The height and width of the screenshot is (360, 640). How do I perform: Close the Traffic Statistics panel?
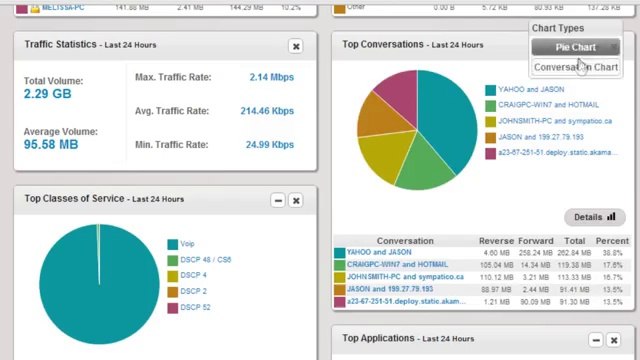point(296,46)
